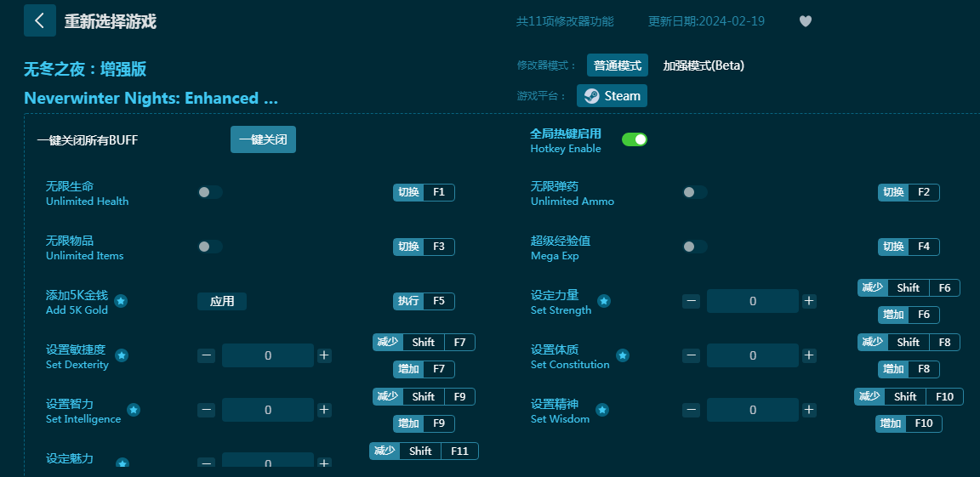
Task: Increase the Set Intelligence value with plus
Action: click(324, 410)
